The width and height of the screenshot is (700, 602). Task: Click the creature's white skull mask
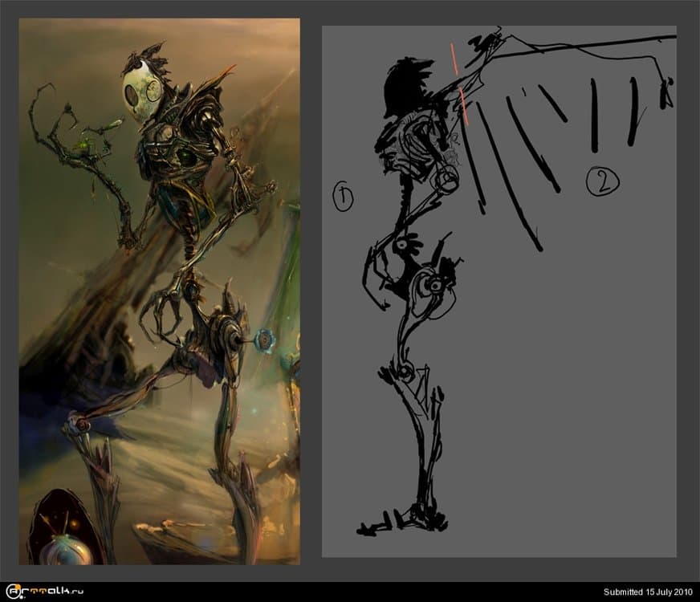pyautogui.click(x=141, y=93)
